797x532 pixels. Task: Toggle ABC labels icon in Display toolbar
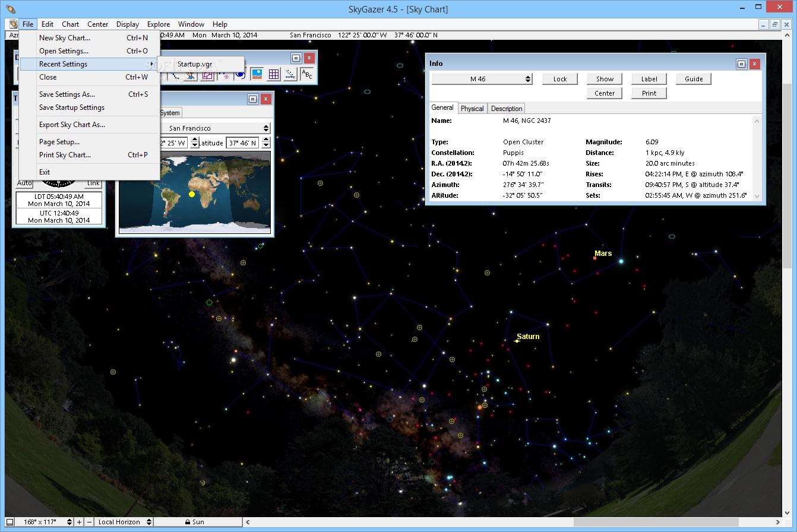306,74
